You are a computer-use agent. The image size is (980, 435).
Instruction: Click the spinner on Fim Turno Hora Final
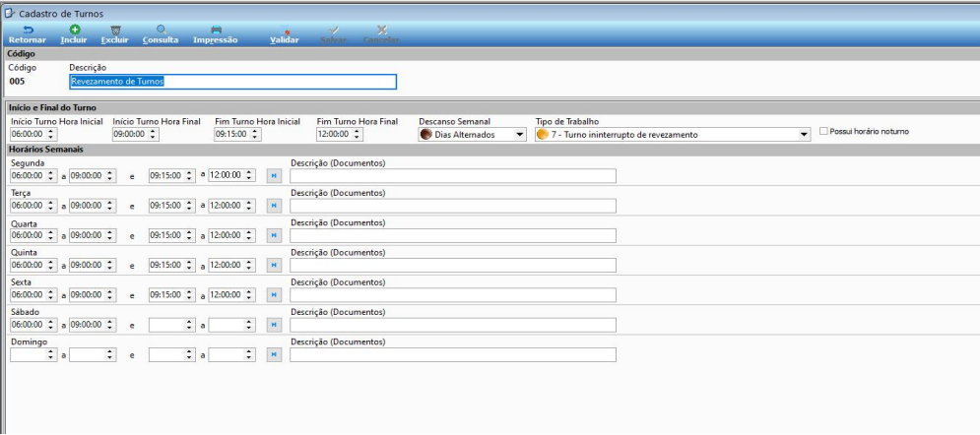pyautogui.click(x=357, y=134)
